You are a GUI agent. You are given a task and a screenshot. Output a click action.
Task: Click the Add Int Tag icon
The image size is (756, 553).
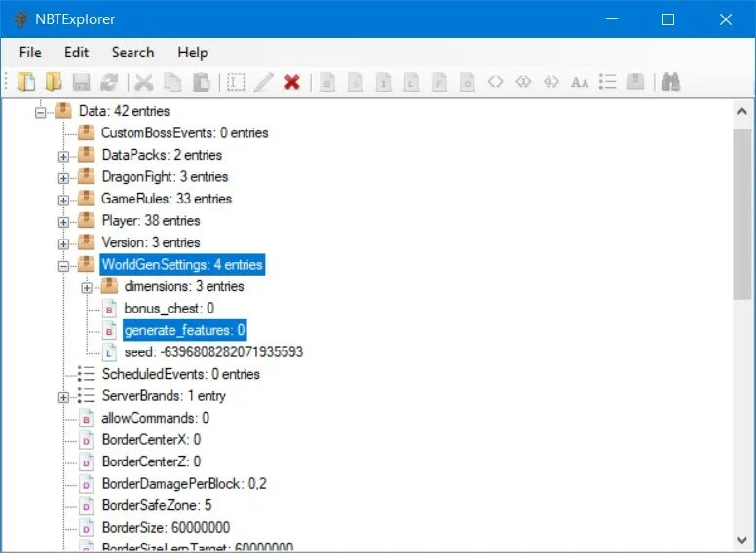tap(383, 82)
